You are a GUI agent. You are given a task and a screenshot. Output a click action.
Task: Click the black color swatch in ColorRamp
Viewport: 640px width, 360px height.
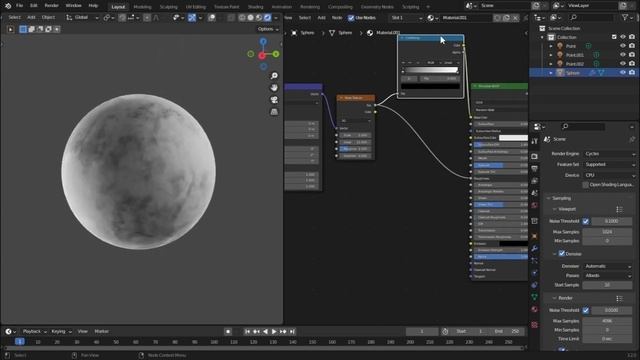click(430, 86)
